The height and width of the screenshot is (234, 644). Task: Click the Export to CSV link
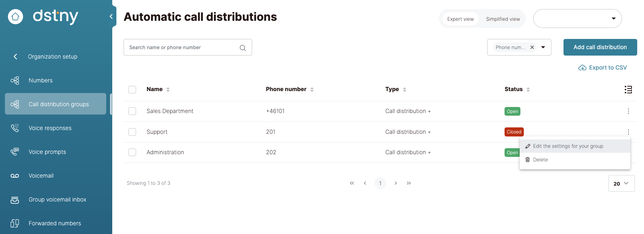tap(602, 68)
